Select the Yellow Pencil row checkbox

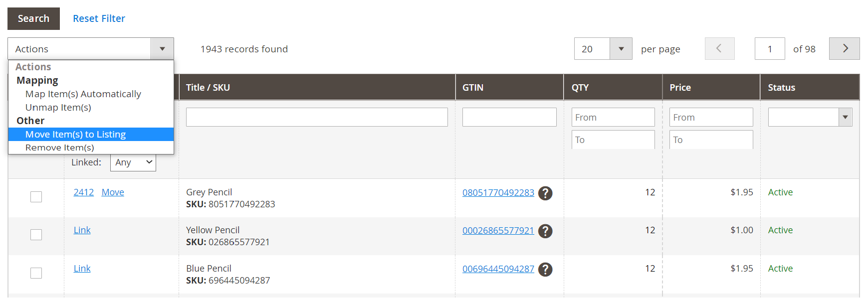[36, 235]
